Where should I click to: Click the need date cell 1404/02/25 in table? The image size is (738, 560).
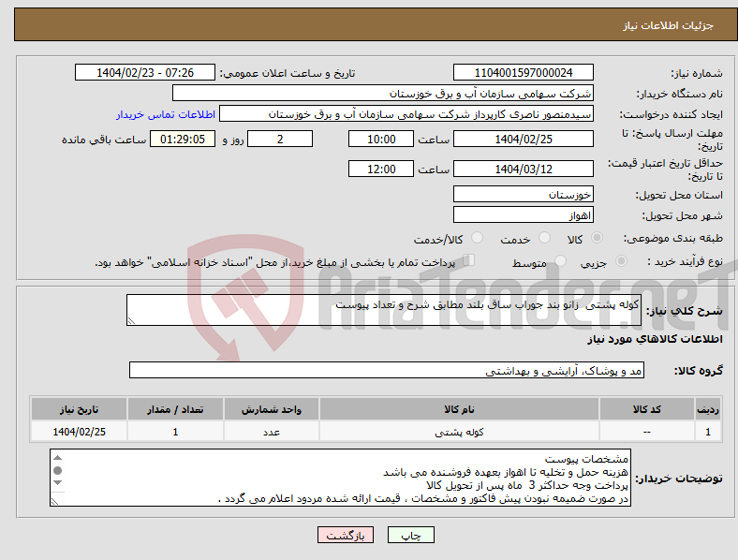pyautogui.click(x=79, y=431)
